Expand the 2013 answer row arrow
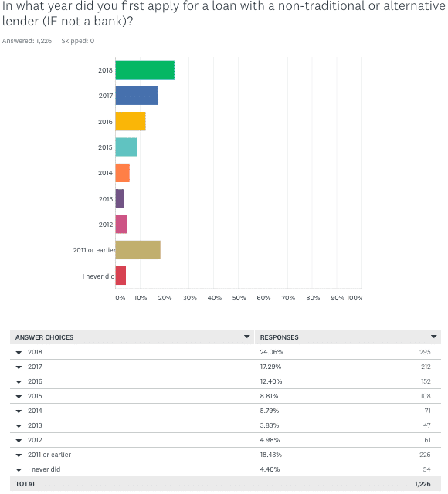 click(x=19, y=426)
